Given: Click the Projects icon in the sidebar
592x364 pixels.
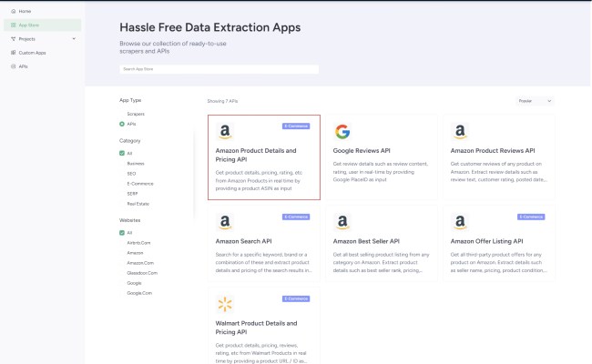Looking at the screenshot, I should (x=14, y=39).
